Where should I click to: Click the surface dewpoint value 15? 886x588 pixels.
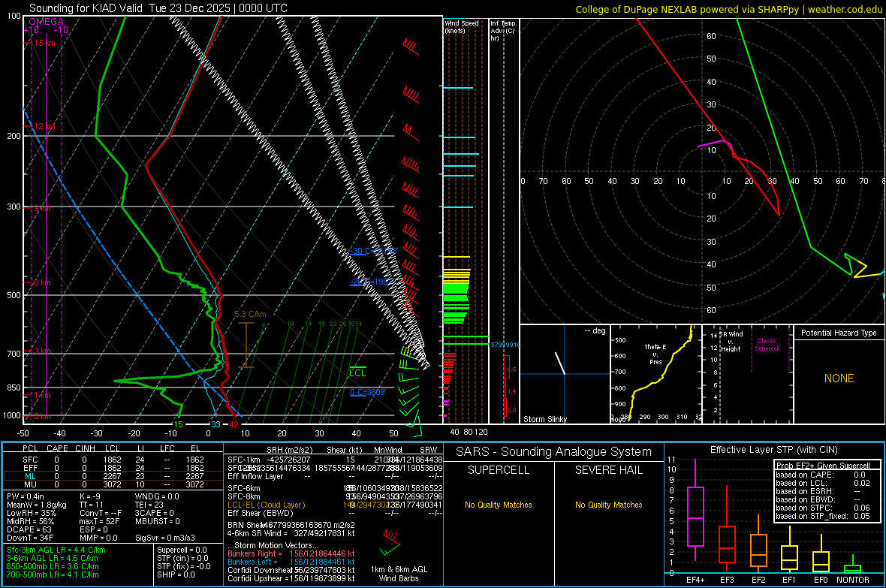coord(178,424)
